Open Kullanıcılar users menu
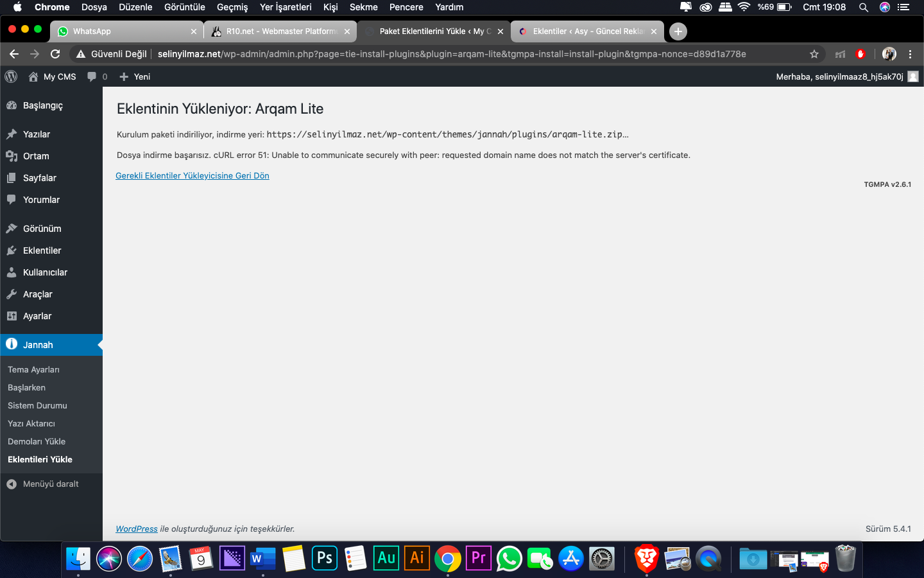This screenshot has width=924, height=578. pyautogui.click(x=51, y=272)
